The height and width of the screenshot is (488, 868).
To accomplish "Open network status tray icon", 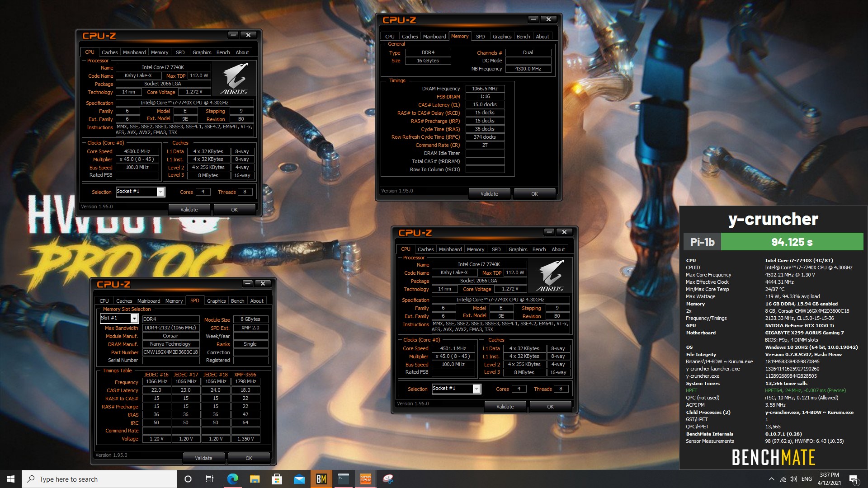I will coord(783,479).
